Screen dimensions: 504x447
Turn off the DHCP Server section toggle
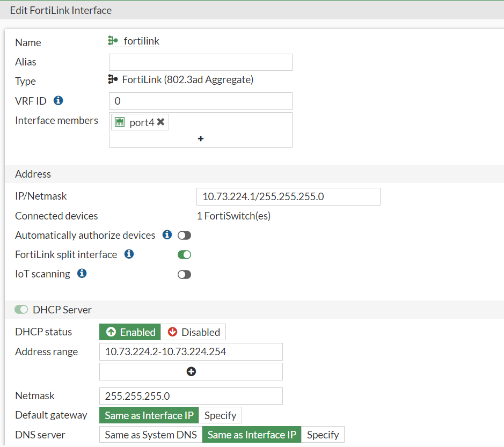21,310
